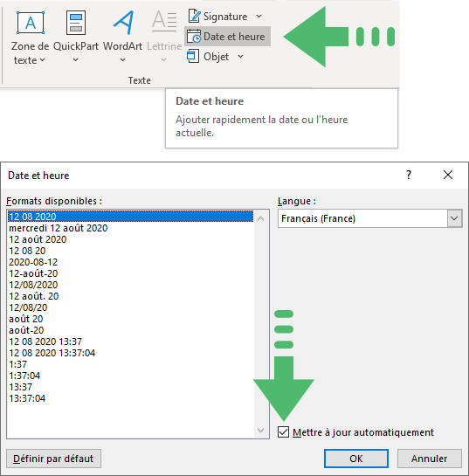Select the 2020-08-12 date format
The image size is (469, 476).
coord(33,262)
